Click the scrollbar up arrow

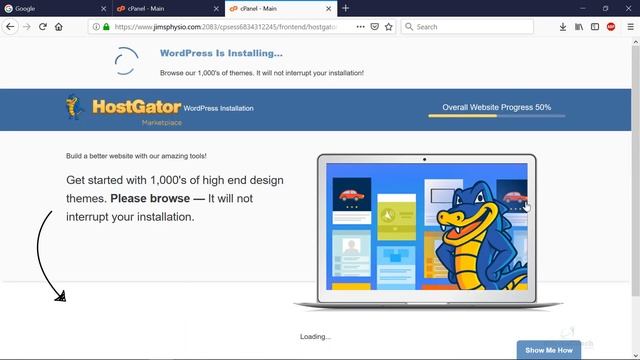point(636,42)
